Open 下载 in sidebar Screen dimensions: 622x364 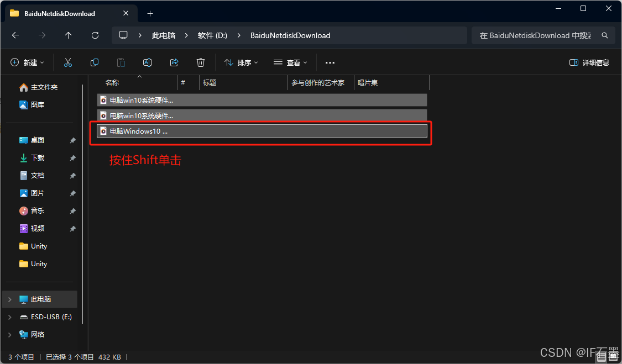32,158
